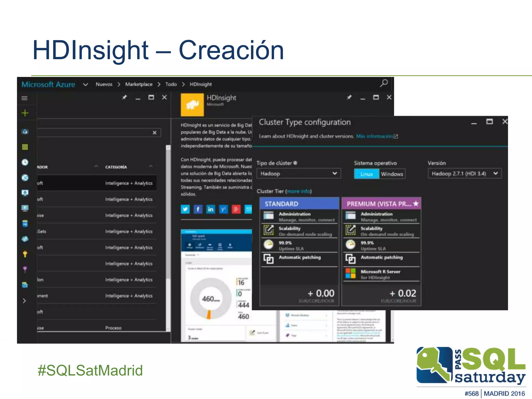Click Premium tier 99.9% Uptime SLA
Viewport: 532px width, 399px height.
point(381,245)
